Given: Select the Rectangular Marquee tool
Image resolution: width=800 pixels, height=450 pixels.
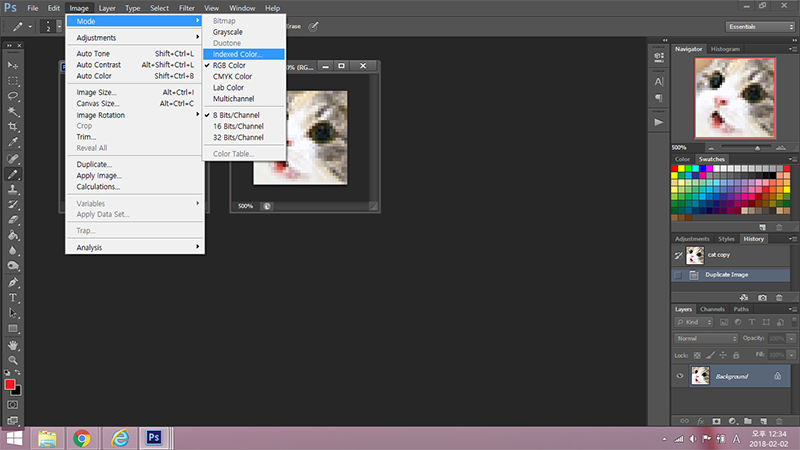Looking at the screenshot, I should pos(13,81).
